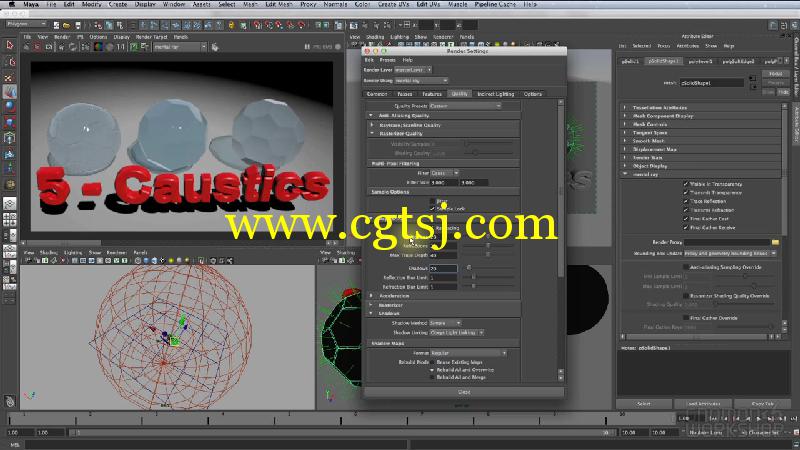Click the Open Scene folder icon
800x450 pixels.
point(66,25)
